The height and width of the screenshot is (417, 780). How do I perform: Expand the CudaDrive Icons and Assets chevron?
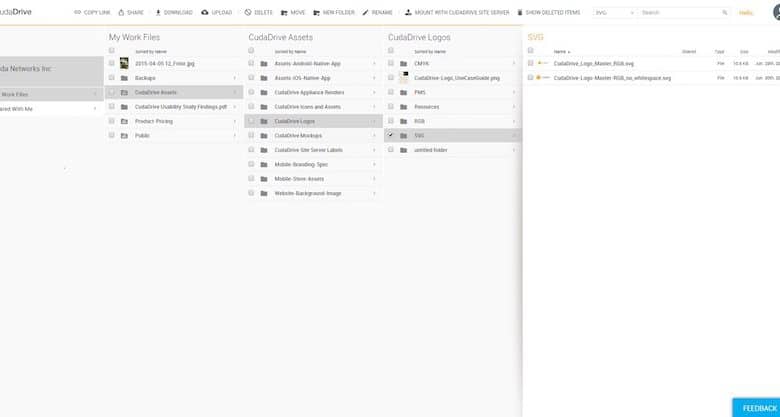[x=374, y=107]
